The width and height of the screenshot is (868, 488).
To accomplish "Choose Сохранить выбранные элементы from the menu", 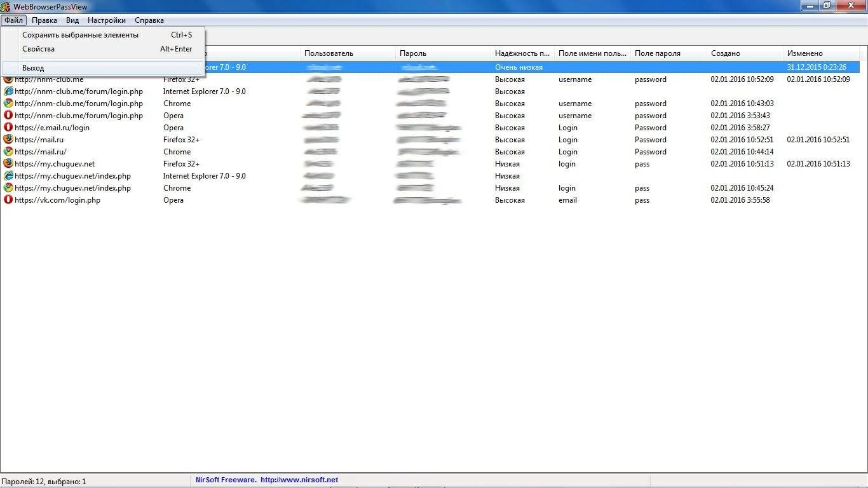I will [103, 35].
